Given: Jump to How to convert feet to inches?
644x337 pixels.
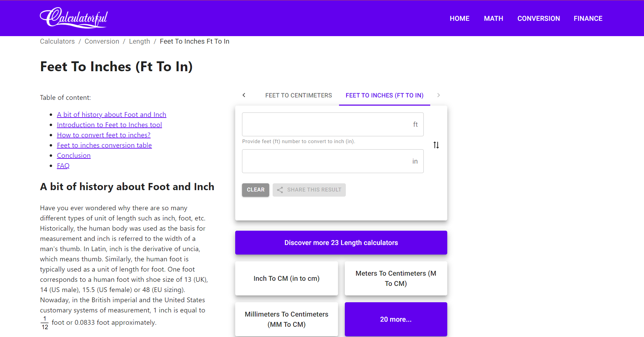Looking at the screenshot, I should pyautogui.click(x=103, y=135).
